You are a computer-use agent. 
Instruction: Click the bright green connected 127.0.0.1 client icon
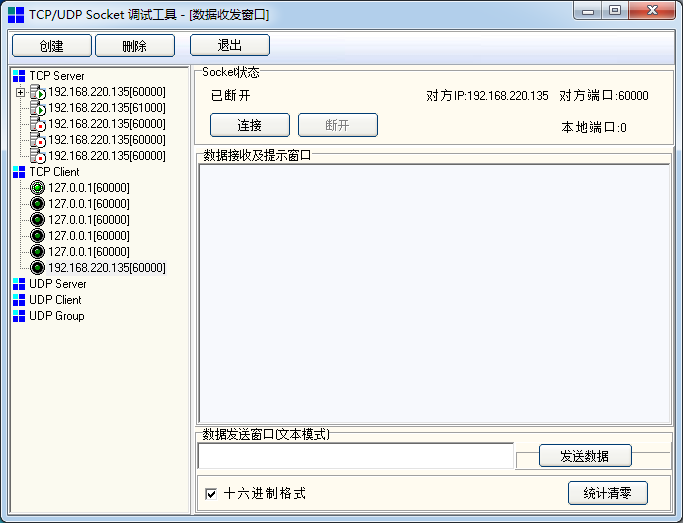[37, 188]
